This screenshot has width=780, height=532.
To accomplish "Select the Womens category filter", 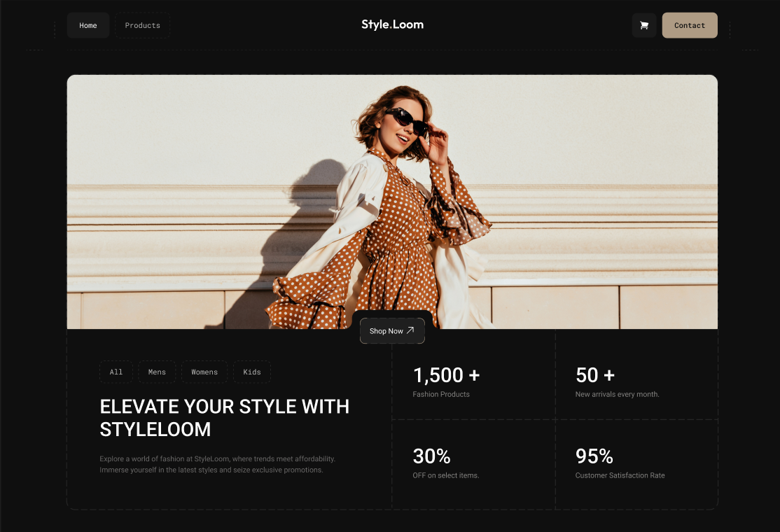I will pos(204,372).
